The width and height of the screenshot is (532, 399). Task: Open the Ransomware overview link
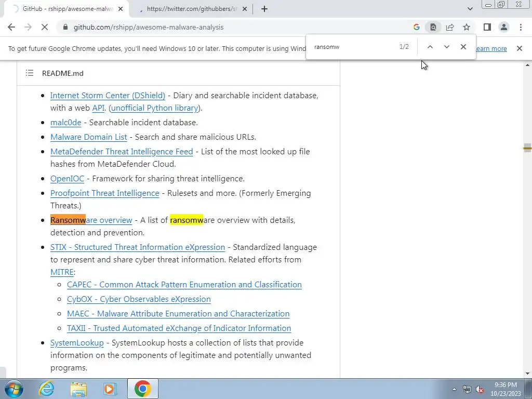91,220
